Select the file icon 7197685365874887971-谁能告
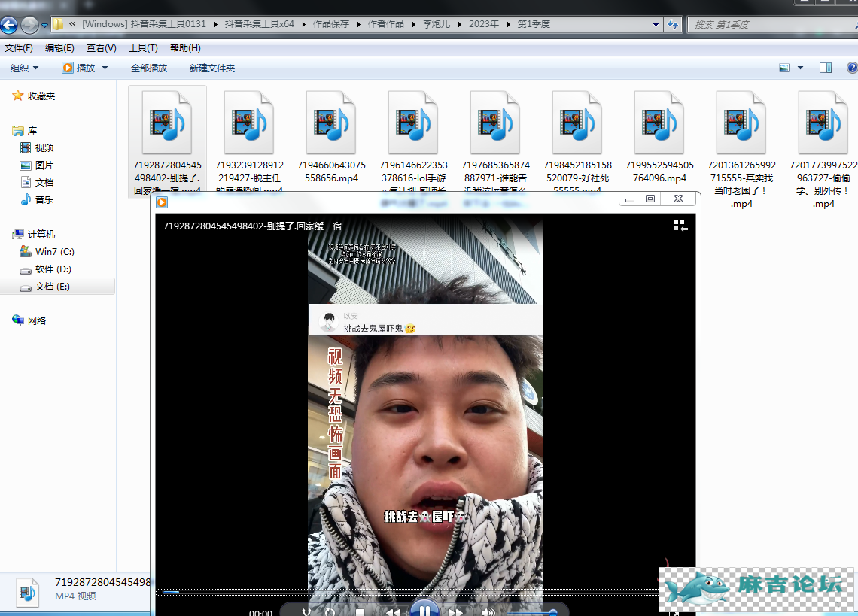Image resolution: width=858 pixels, height=616 pixels. (495, 123)
